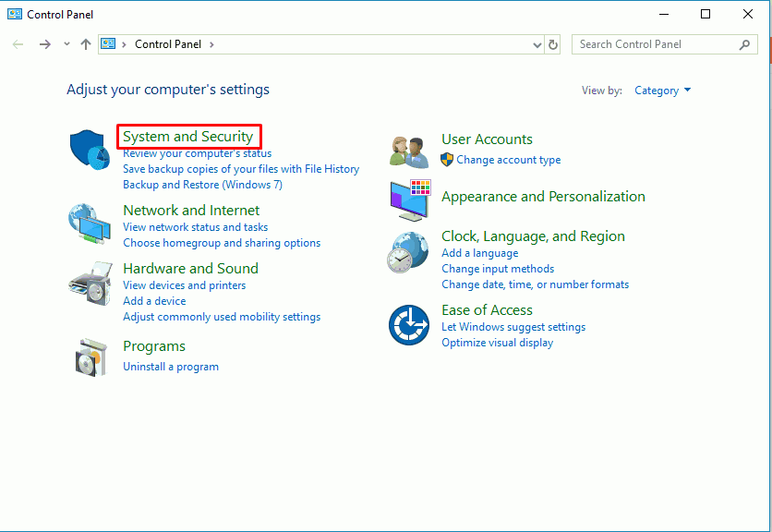Click empty area of the address bar

(x=372, y=44)
